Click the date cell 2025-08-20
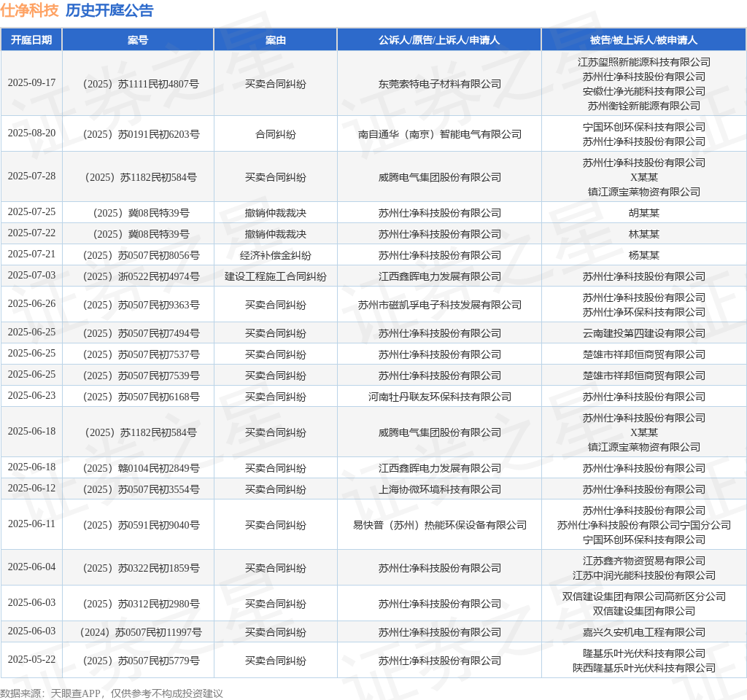The width and height of the screenshot is (747, 700). (x=32, y=133)
